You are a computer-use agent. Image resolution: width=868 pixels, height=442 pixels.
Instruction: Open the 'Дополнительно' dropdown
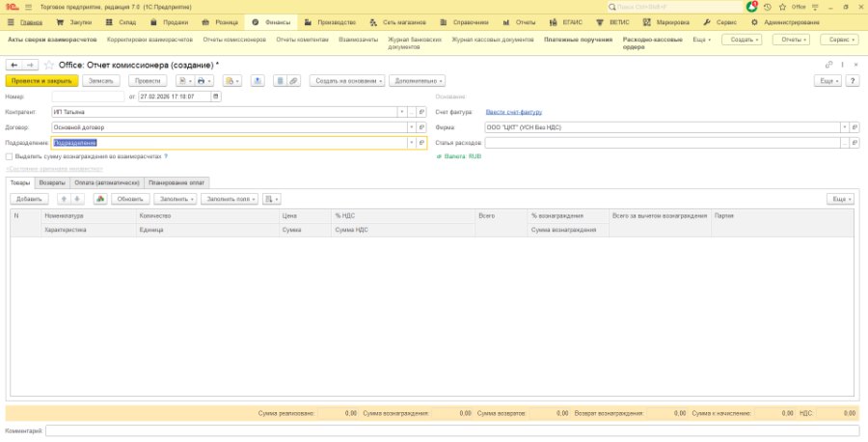tap(417, 81)
